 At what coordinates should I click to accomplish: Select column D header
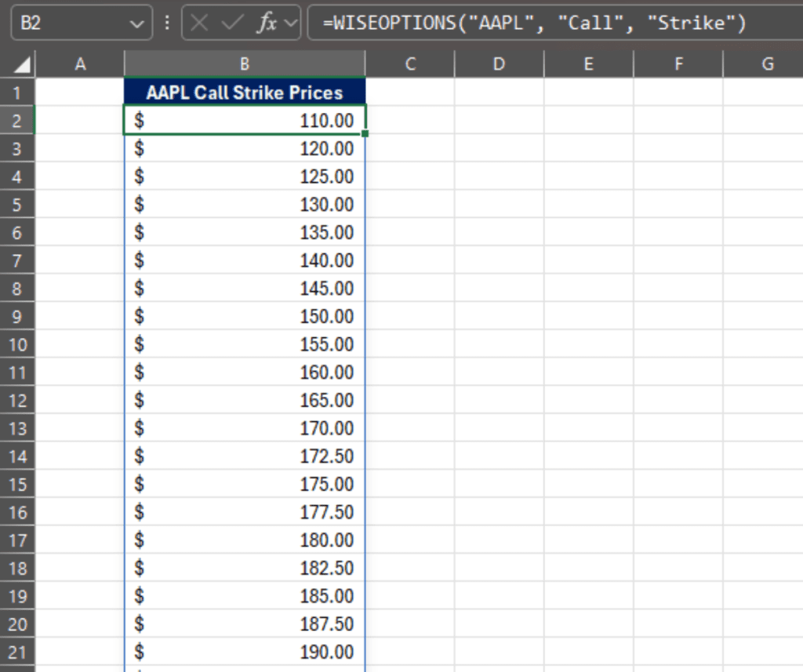tap(499, 64)
